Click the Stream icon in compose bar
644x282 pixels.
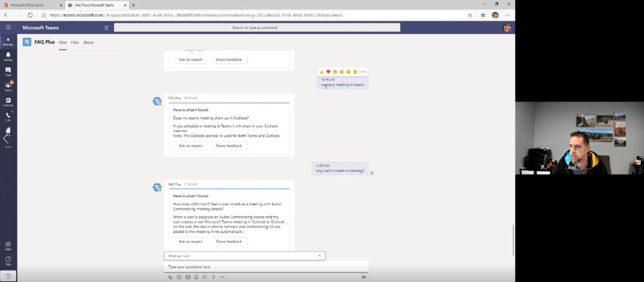coord(205,277)
